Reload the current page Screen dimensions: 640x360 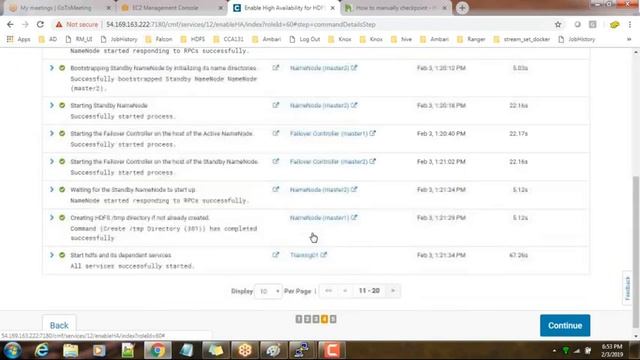[x=40, y=24]
